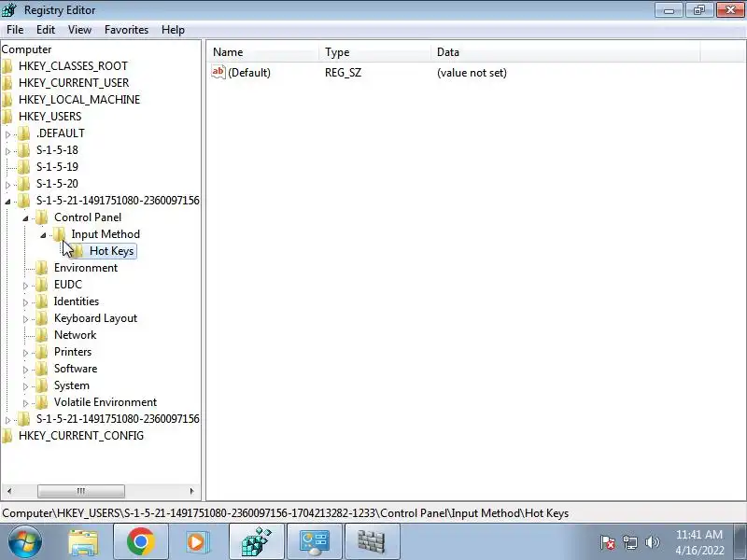747x560 pixels.
Task: Click tree pane scrollbar right arrow
Action: pyautogui.click(x=191, y=491)
